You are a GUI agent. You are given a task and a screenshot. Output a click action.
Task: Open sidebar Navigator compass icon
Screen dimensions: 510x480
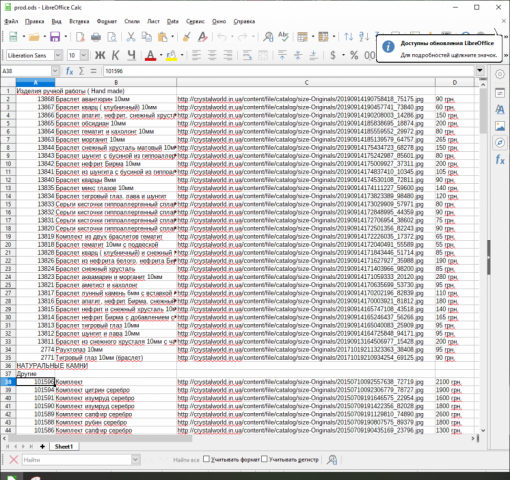[x=500, y=143]
